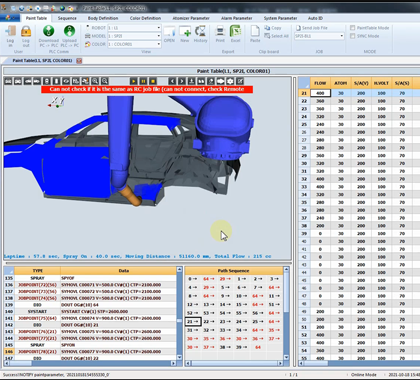Click the Path Sequence header
420x380 pixels.
(233, 271)
